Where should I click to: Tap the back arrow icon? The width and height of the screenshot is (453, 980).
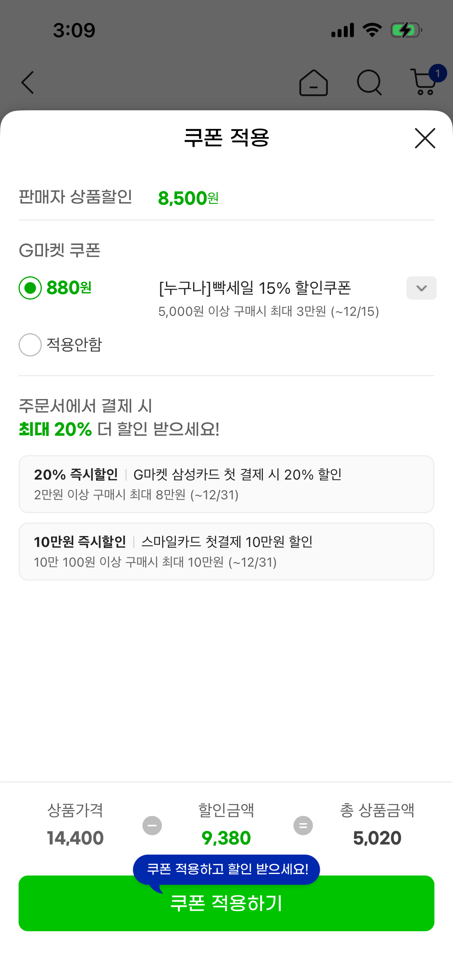(27, 82)
